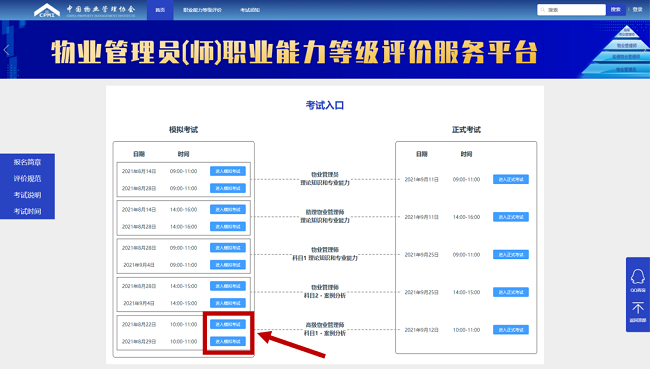
Task: Open 考试时间 in the left sidebar
Action: (27, 211)
